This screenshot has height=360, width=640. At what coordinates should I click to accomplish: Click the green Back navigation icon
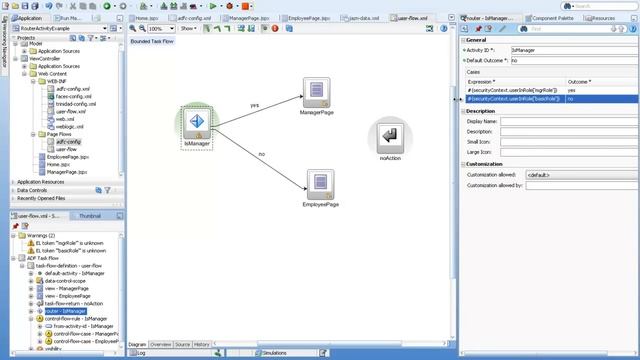pyautogui.click(x=107, y=6)
